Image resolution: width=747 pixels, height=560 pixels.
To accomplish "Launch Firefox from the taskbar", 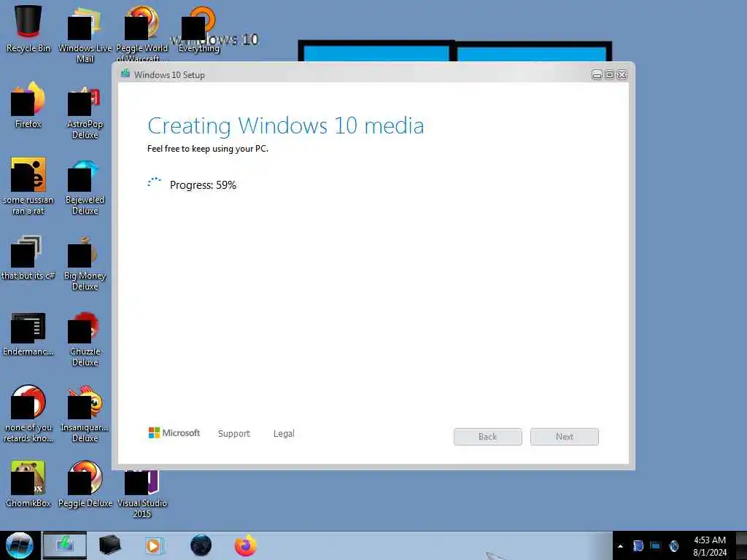I will 246,545.
